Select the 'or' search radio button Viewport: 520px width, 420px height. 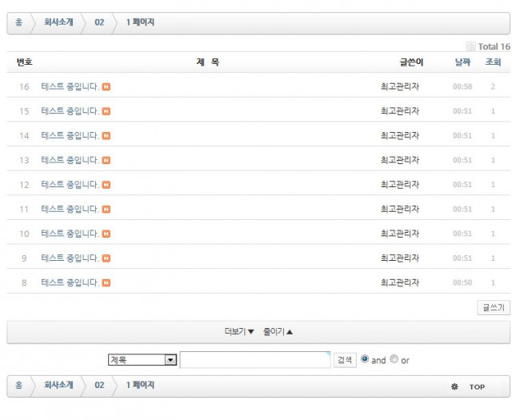click(394, 359)
